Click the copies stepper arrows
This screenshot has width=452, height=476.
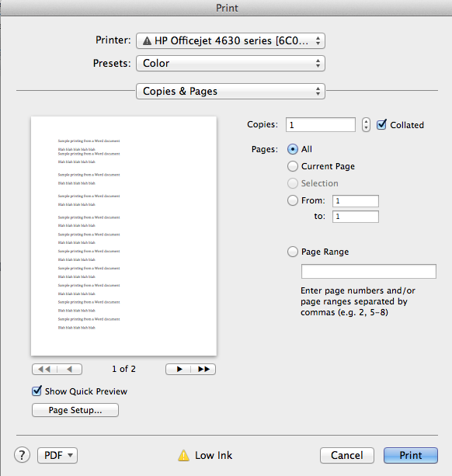[366, 125]
